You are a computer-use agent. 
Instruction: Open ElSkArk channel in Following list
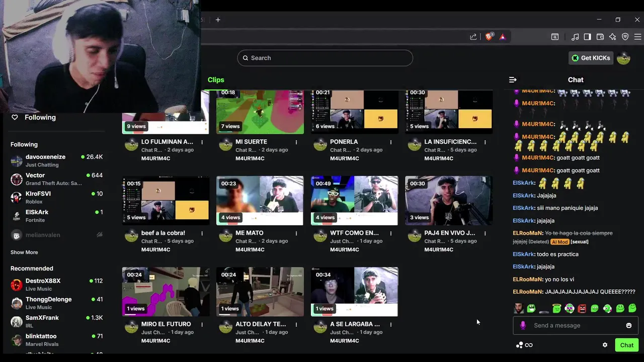coord(56,216)
